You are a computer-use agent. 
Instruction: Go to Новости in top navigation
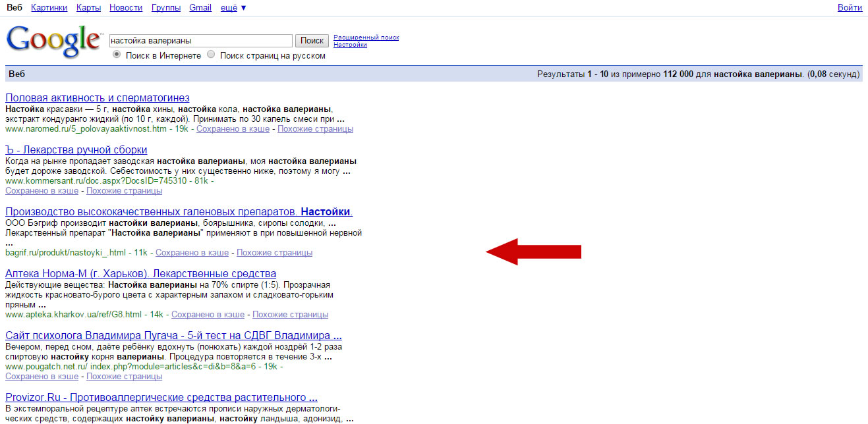coord(126,8)
